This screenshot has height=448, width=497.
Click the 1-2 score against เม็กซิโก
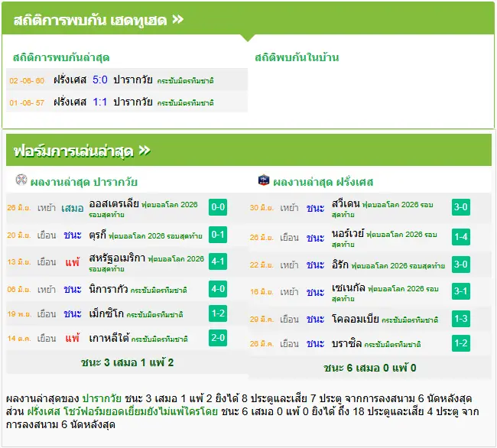(218, 313)
